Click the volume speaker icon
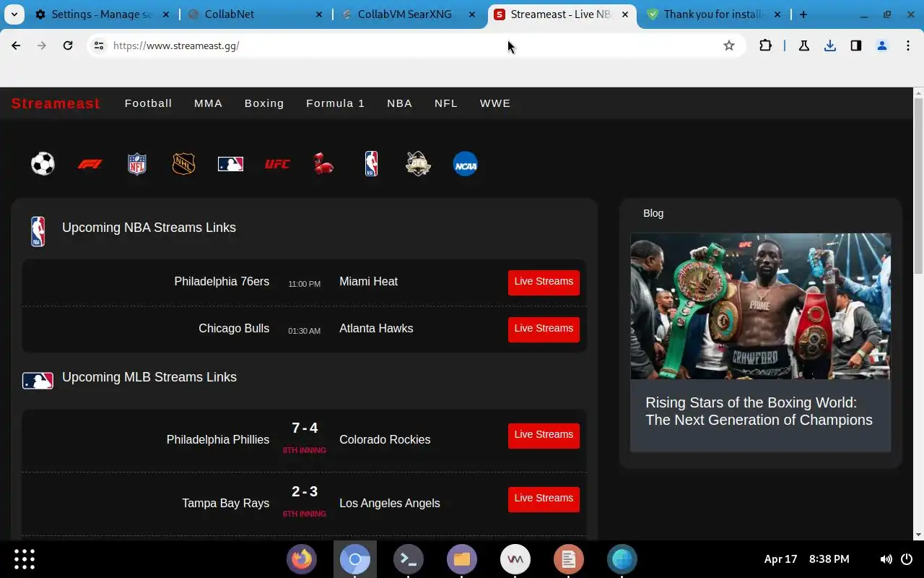924x578 pixels. [x=886, y=559]
